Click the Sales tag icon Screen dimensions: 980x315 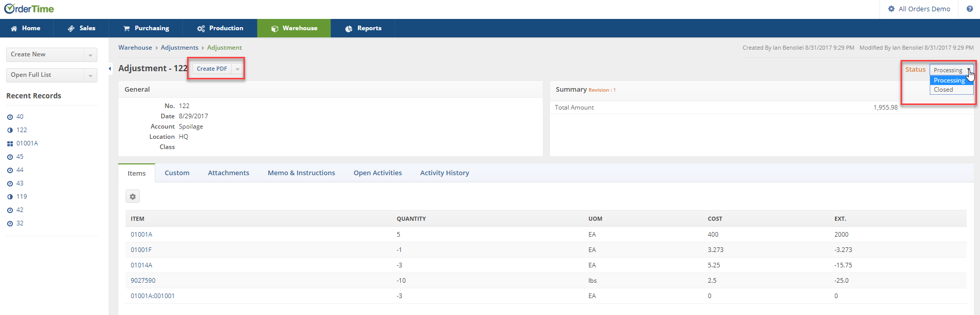[x=71, y=29]
